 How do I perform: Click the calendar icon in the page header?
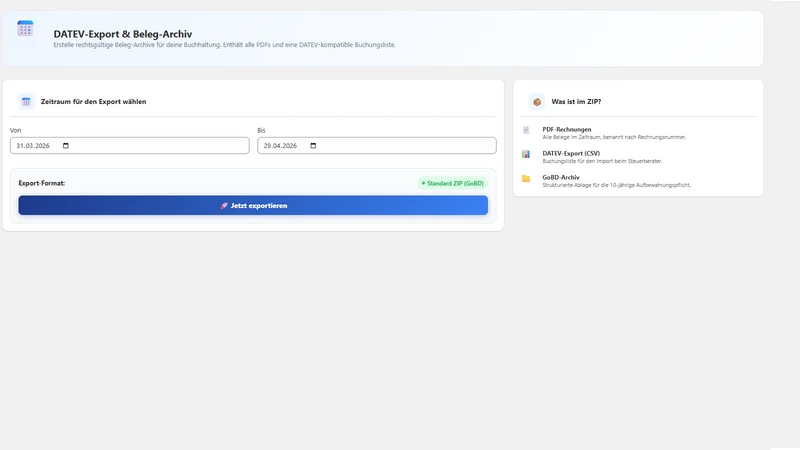tap(25, 29)
